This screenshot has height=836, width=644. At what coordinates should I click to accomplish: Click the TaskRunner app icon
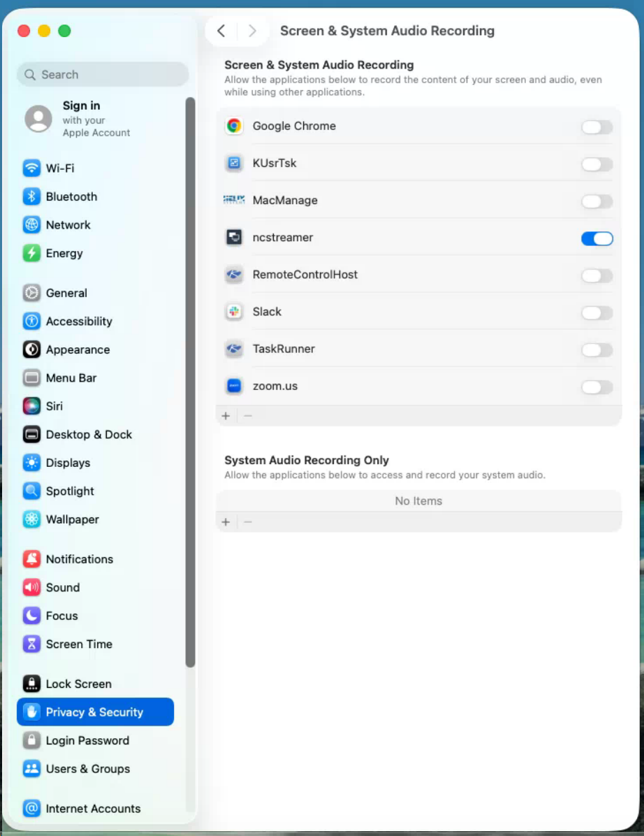coord(234,349)
